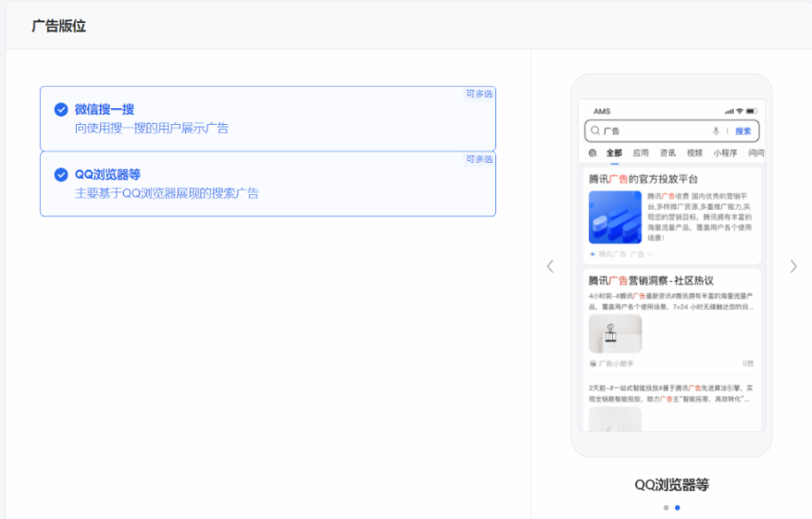Open the 资讯 tab in preview

668,153
